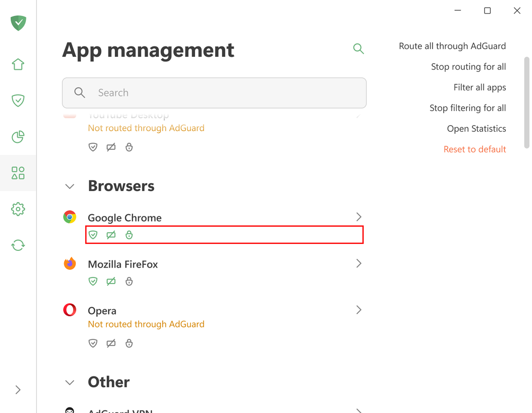The image size is (532, 413).
Task: Toggle HTTPS filtering lock for Mozilla FireFox
Action: coord(129,281)
